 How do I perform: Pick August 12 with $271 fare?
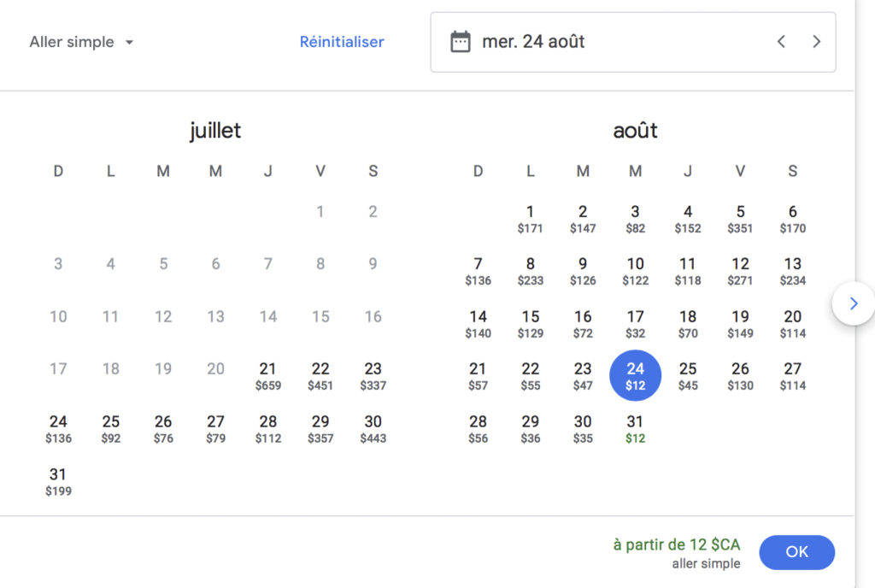(740, 271)
